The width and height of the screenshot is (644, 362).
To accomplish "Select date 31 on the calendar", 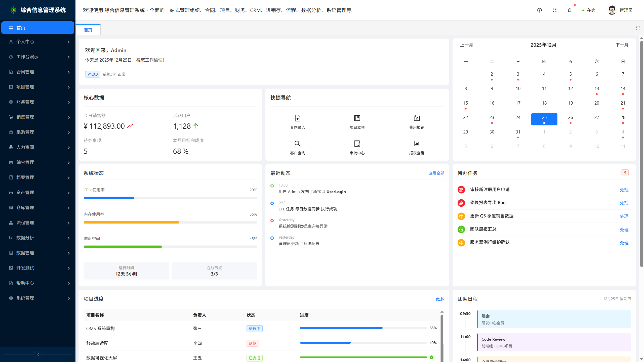I will click(518, 132).
